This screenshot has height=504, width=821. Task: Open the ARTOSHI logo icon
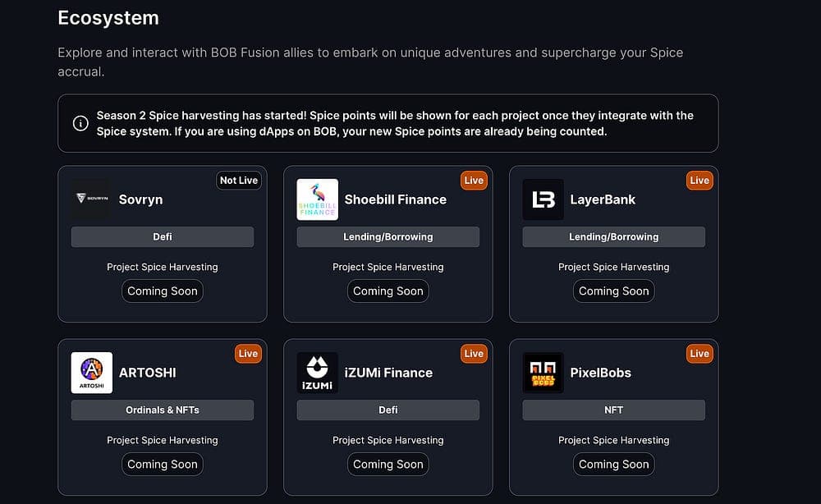click(x=92, y=373)
